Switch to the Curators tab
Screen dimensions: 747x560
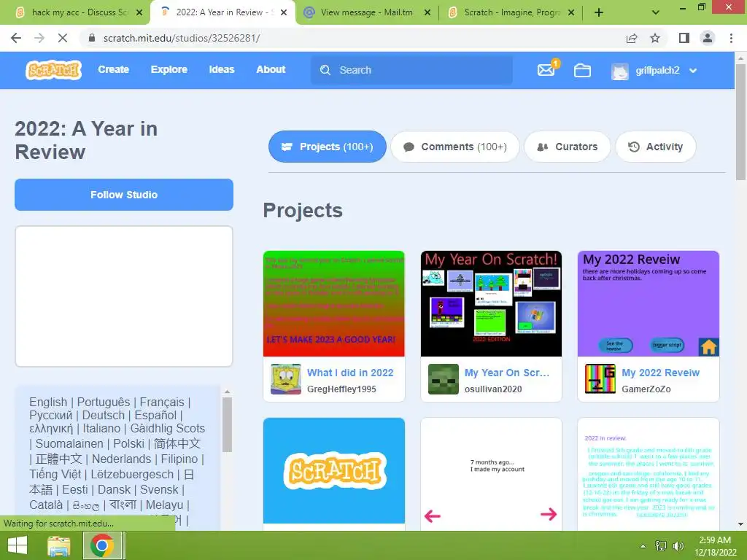pos(568,147)
